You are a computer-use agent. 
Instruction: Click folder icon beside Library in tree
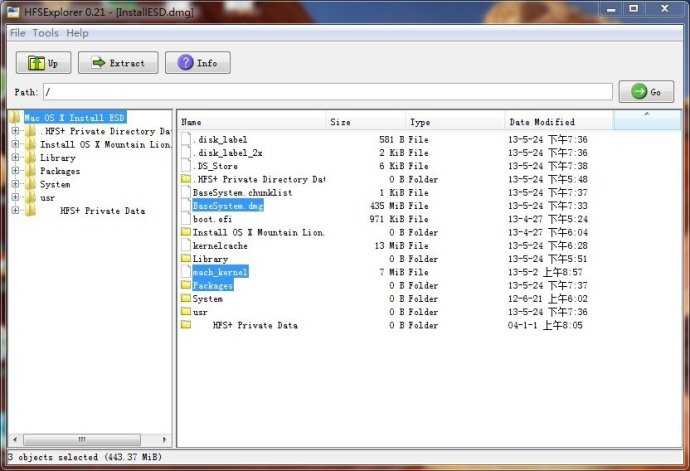pyautogui.click(x=30, y=158)
